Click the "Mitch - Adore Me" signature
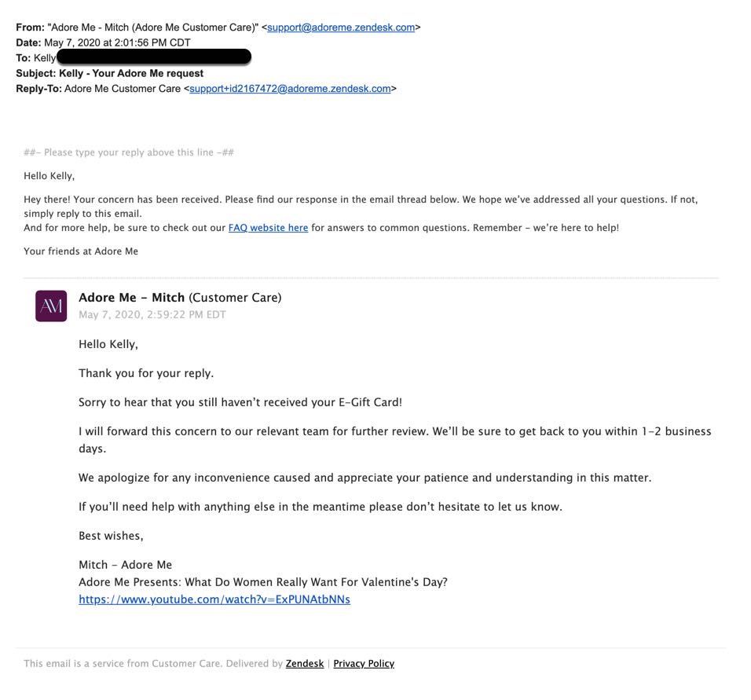The image size is (751, 700). 125,565
